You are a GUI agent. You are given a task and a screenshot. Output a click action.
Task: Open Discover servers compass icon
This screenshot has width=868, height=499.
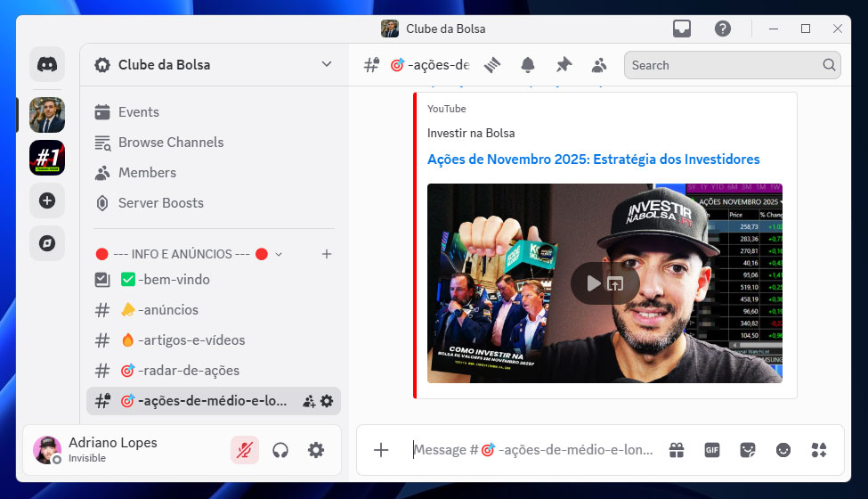47,243
